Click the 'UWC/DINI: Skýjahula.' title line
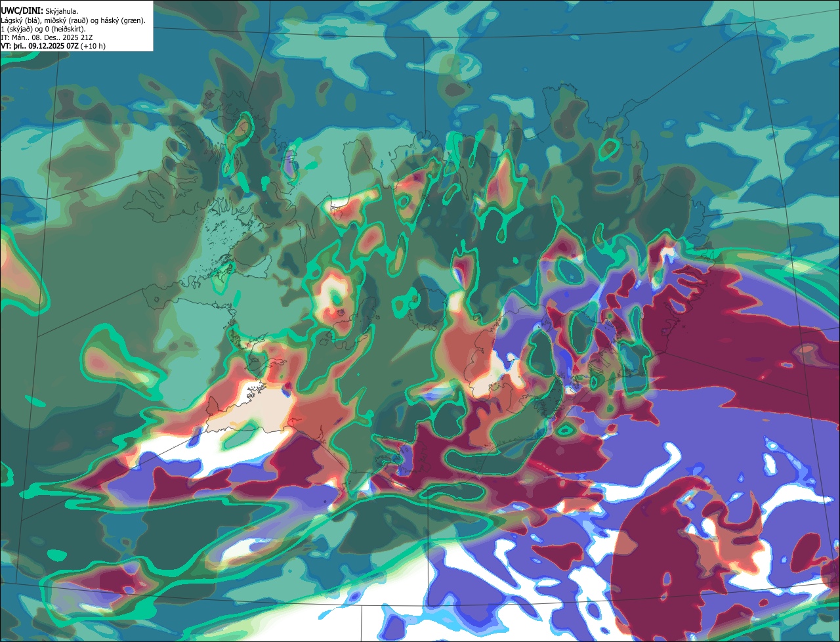840x642 pixels. coord(39,11)
